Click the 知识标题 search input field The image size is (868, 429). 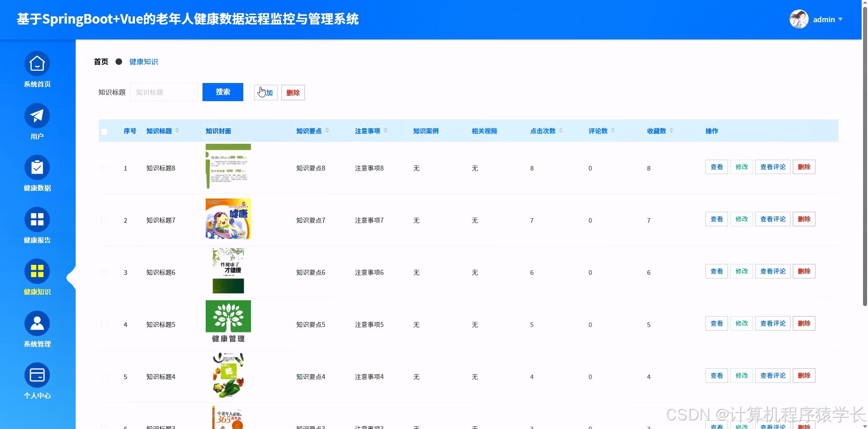pyautogui.click(x=164, y=92)
